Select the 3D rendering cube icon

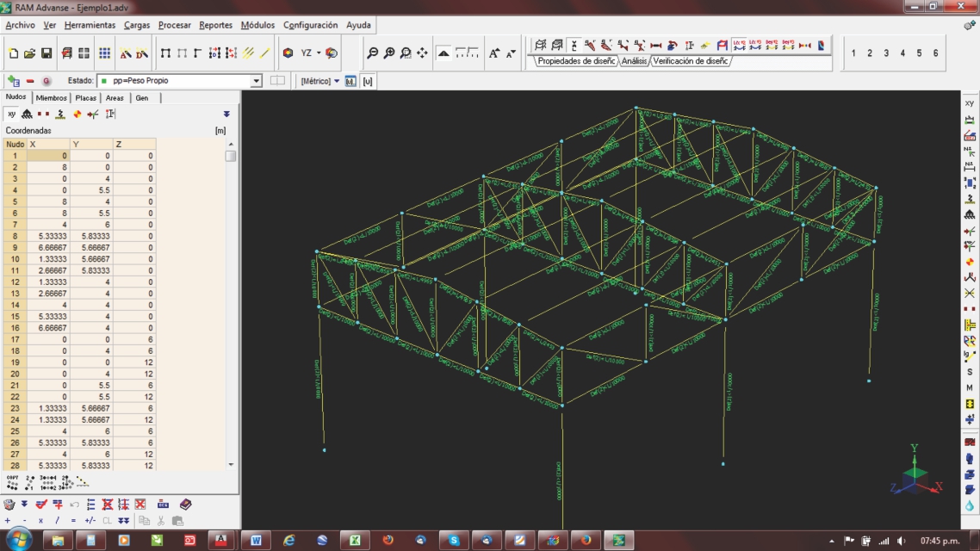click(x=288, y=53)
